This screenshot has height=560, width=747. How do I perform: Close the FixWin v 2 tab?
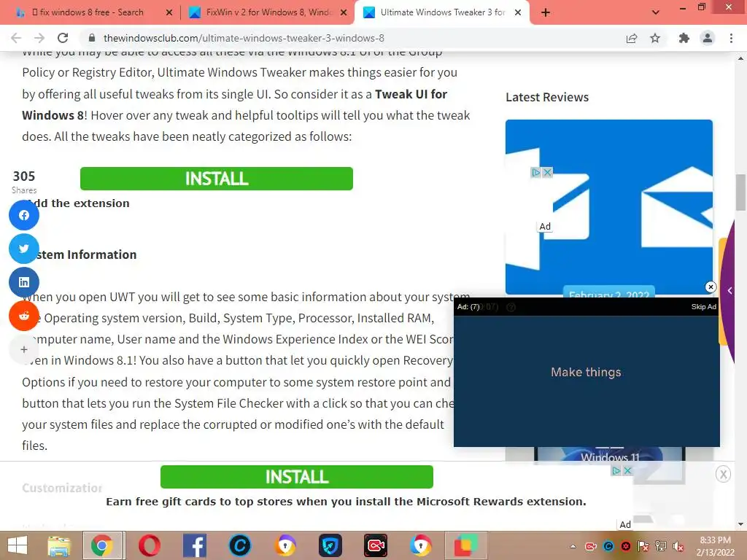pos(344,13)
